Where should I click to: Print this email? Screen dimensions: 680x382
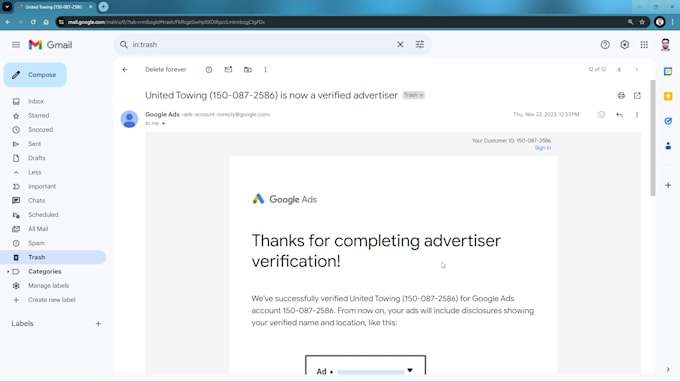click(x=621, y=95)
